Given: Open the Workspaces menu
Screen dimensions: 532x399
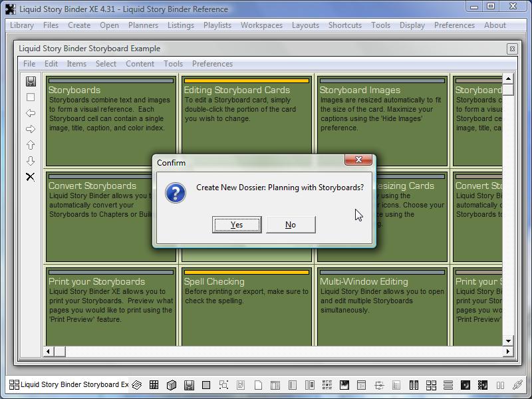Looking at the screenshot, I should (x=261, y=25).
